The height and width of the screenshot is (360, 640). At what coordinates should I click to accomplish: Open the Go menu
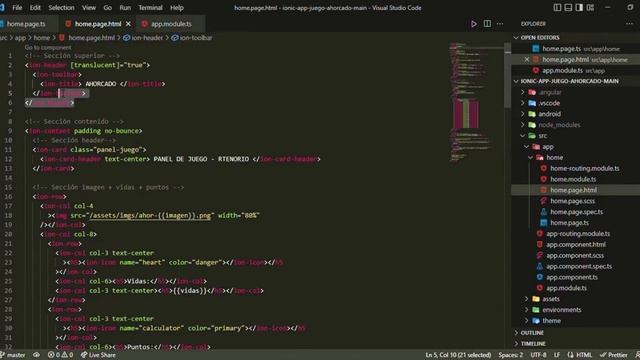107,8
